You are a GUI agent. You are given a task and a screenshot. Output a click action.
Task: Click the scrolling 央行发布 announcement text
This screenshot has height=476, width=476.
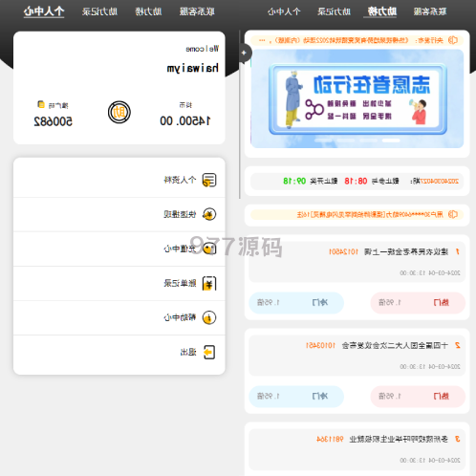pos(351,40)
